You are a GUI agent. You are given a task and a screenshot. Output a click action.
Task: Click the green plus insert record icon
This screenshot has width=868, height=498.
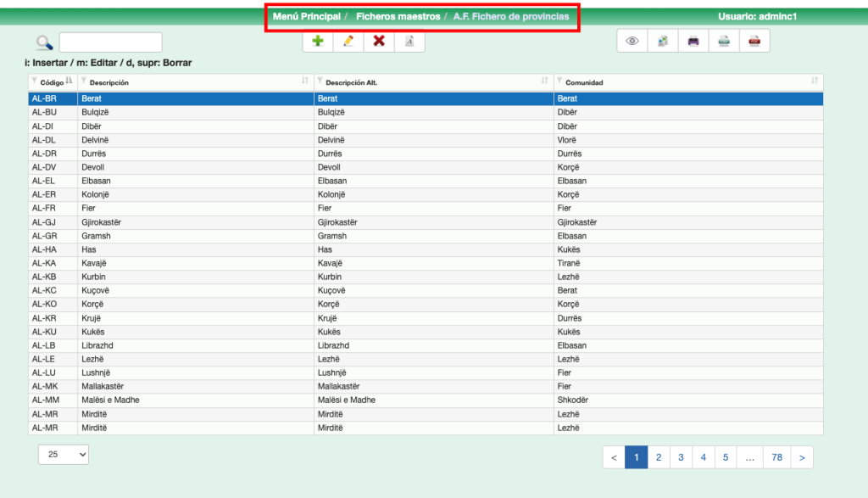click(x=318, y=41)
